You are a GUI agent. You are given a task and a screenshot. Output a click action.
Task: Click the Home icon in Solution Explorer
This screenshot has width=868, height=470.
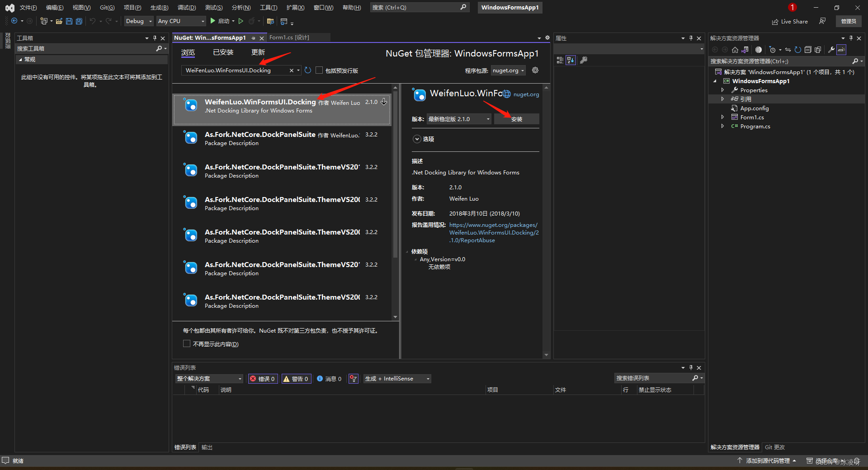(735, 50)
